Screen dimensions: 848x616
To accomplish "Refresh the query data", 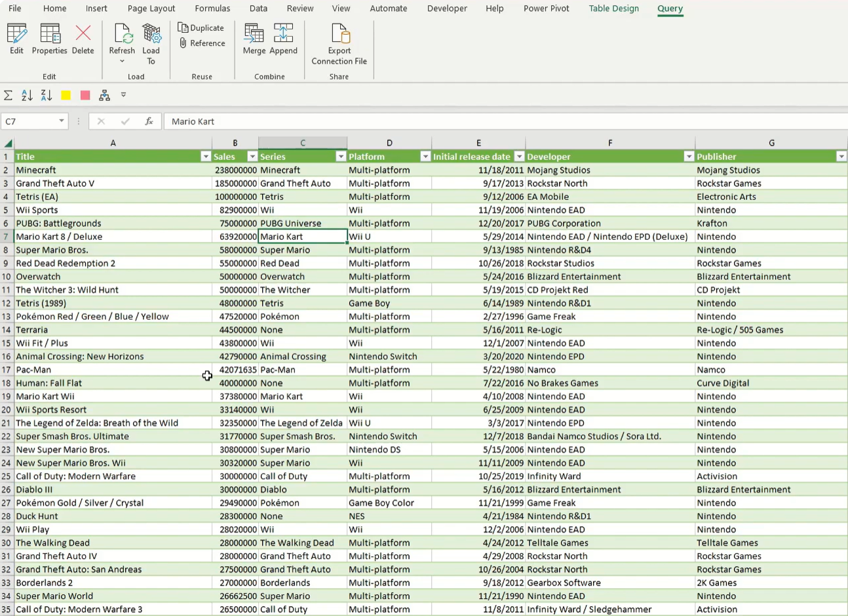I will pyautogui.click(x=122, y=39).
